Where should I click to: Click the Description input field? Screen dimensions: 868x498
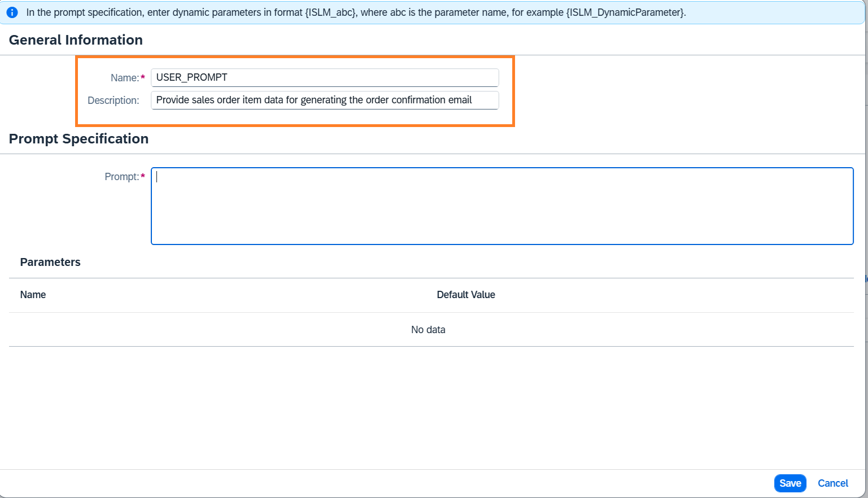[324, 100]
